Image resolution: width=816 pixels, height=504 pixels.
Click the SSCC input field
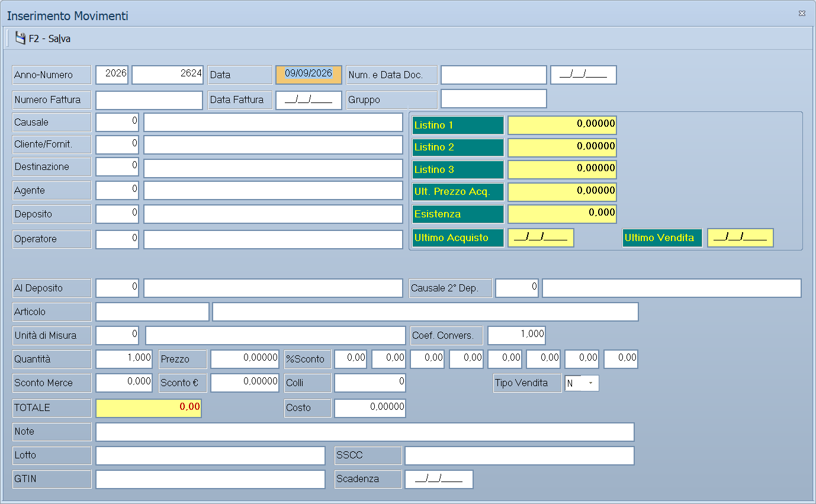pyautogui.click(x=519, y=455)
